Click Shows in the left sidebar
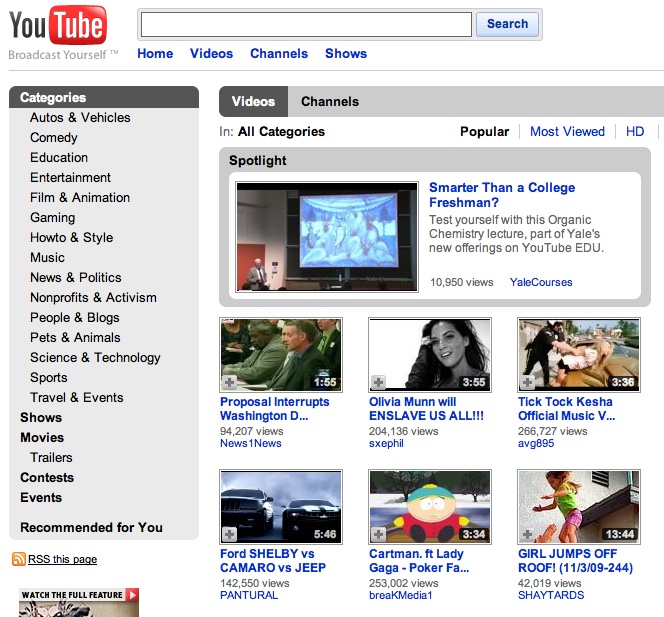The height and width of the screenshot is (617, 664). (41, 418)
